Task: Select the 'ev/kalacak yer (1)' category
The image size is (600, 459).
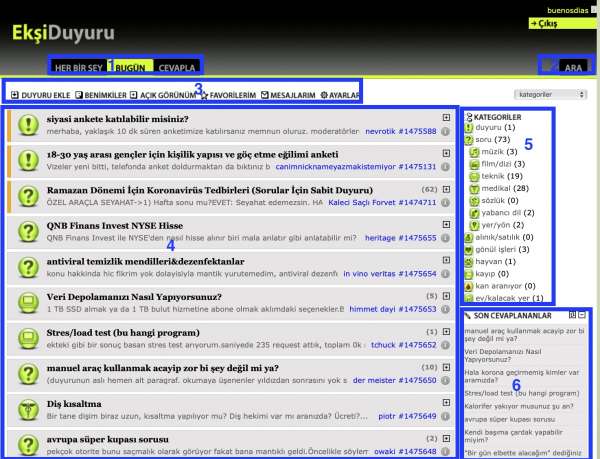Action: [509, 298]
